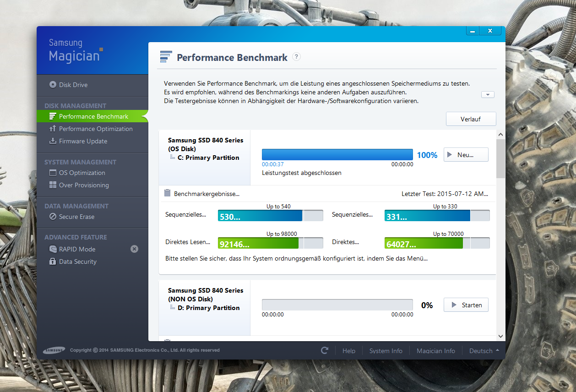Start benchmark for D: drive
The image size is (576, 392).
(466, 305)
